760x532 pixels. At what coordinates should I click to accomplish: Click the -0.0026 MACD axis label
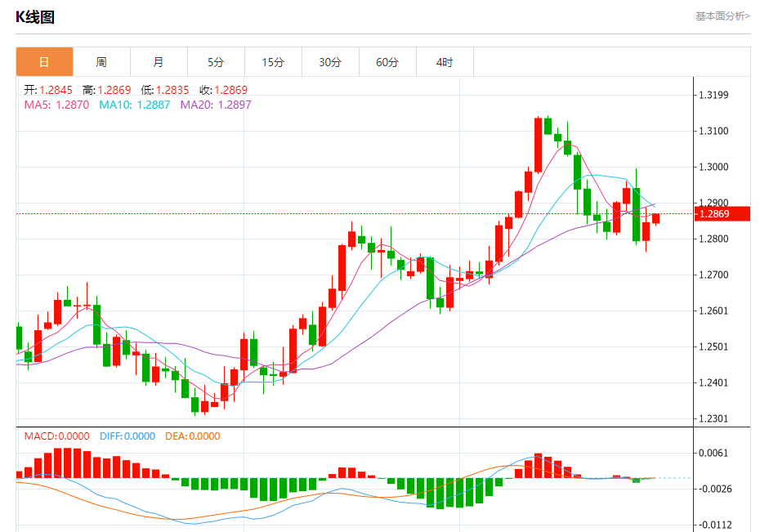(x=715, y=489)
